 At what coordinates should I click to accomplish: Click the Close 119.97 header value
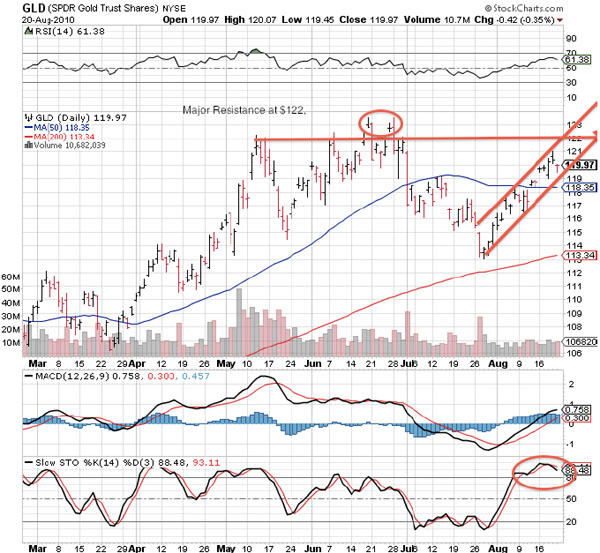point(369,20)
